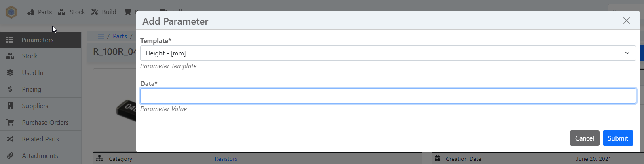This screenshot has height=164, width=644.
Task: Open the Parts breadcrumb link
Action: (x=120, y=36)
